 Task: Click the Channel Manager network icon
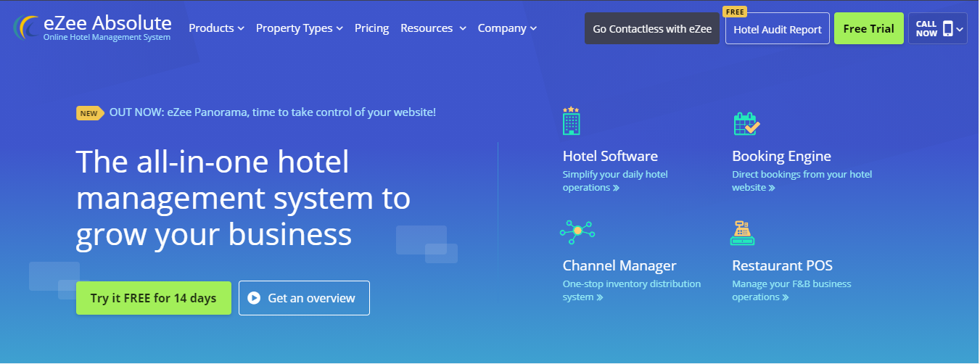577,231
